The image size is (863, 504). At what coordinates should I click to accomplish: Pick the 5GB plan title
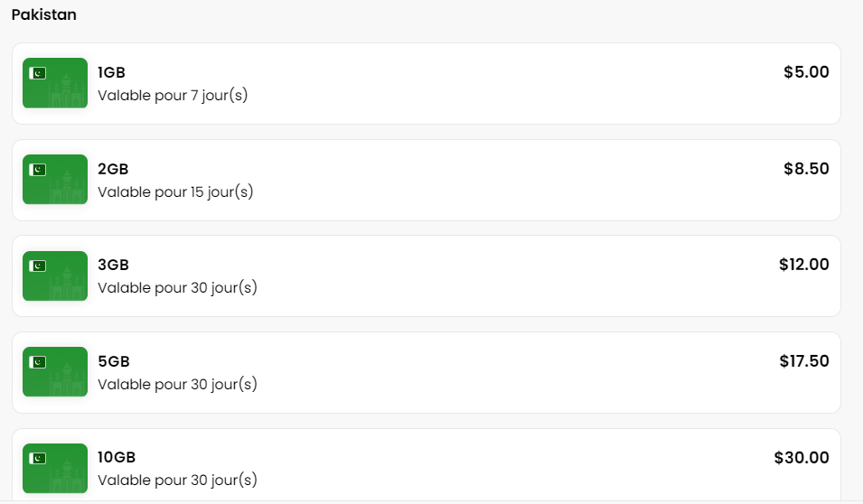(x=114, y=361)
